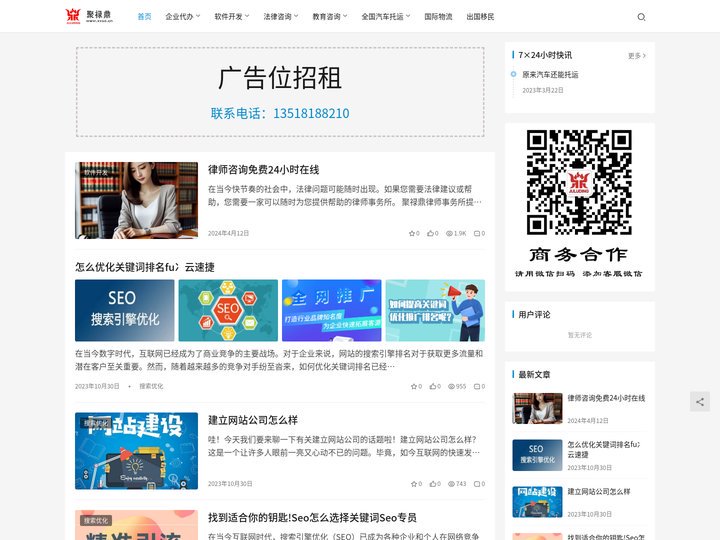720x540 pixels.
Task: Like thumb icon on 律师咨询免费24小时在线 article
Action: 430,233
